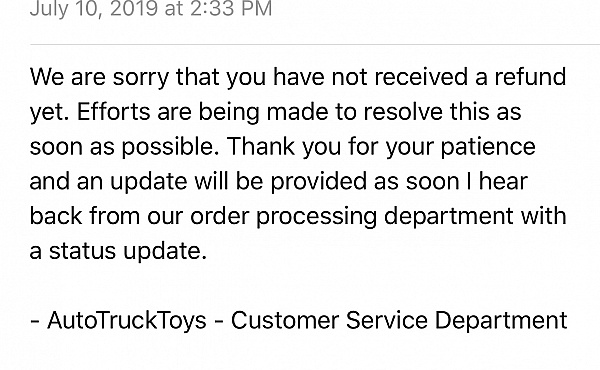The width and height of the screenshot is (600, 370).
Task: Click the word "Thank" in the message body
Action: point(261,146)
